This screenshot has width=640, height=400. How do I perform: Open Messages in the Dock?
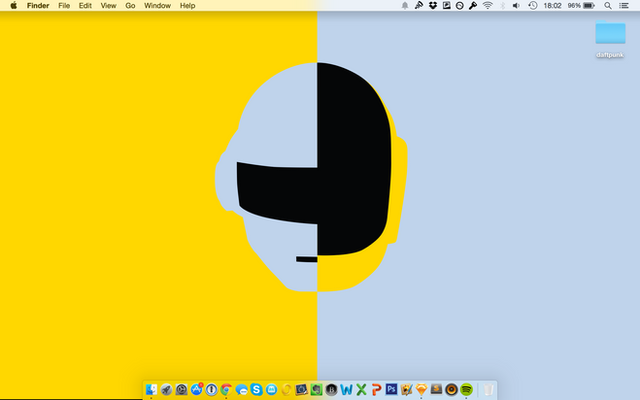coord(241,390)
